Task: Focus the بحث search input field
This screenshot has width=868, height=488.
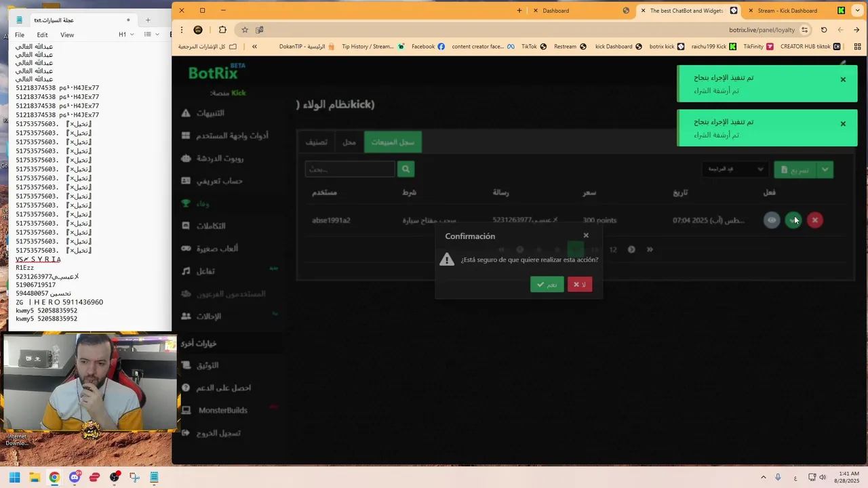Action: pyautogui.click(x=350, y=169)
